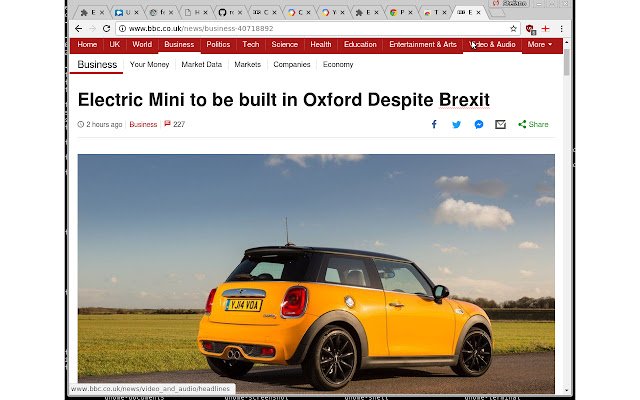Close the GitHub tab
640x400 pixels.
click(x=240, y=13)
